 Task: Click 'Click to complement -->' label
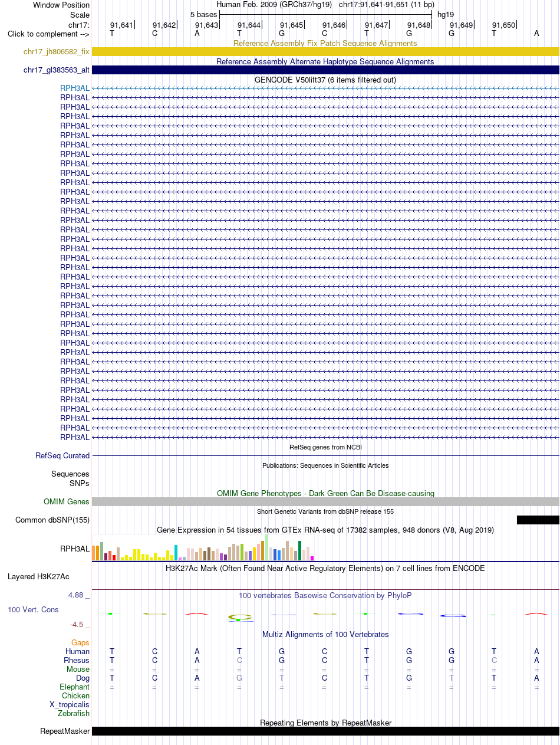point(48,34)
